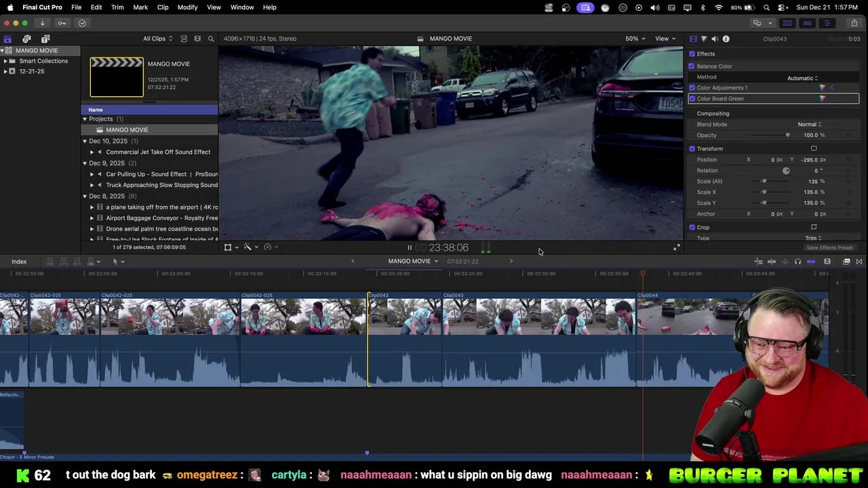Change Balance Color Method Automatic dropdown
The height and width of the screenshot is (488, 868).
803,78
